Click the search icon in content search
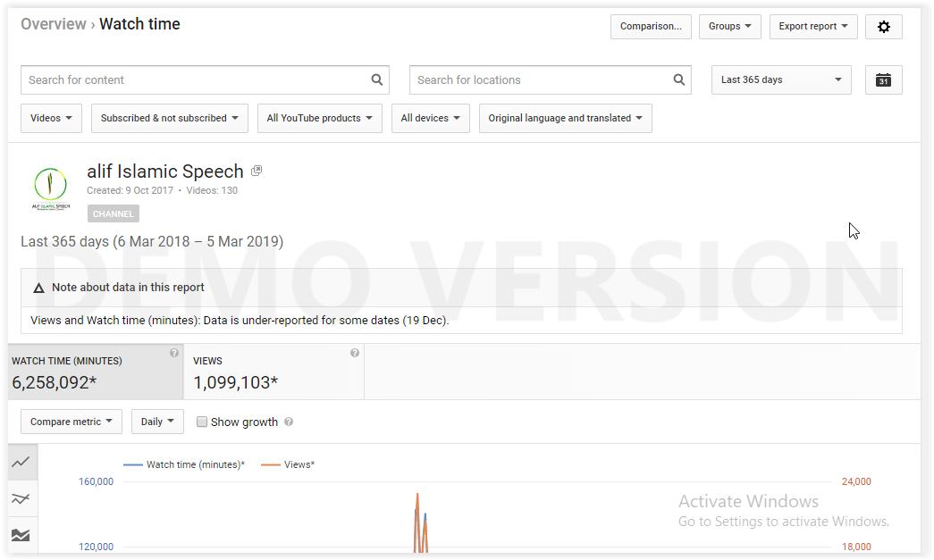 [376, 79]
